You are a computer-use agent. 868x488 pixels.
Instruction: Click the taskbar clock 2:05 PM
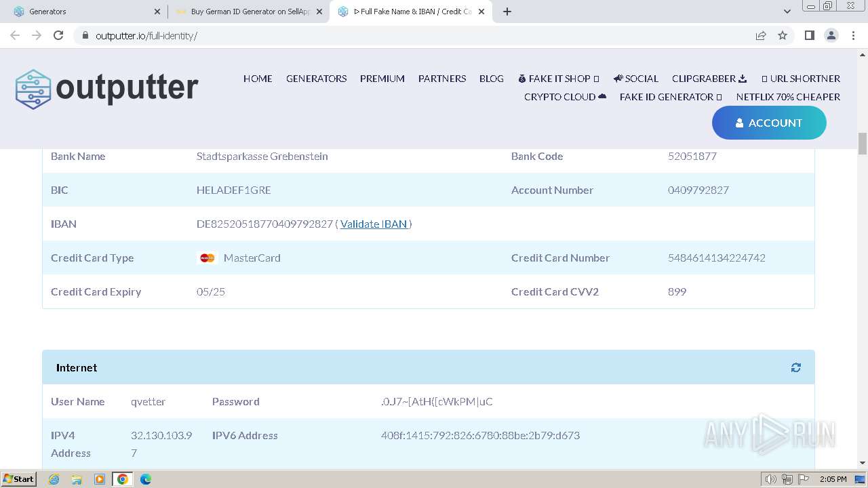[x=833, y=479]
